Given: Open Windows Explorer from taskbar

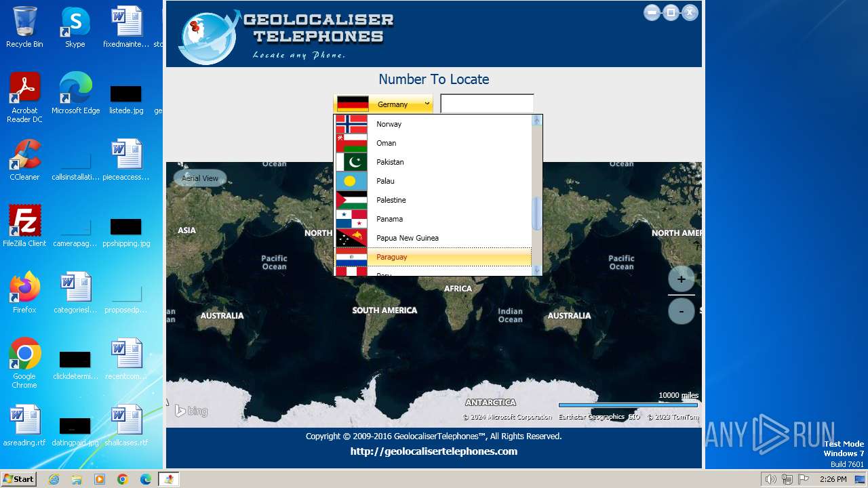Looking at the screenshot, I should pyautogui.click(x=77, y=479).
